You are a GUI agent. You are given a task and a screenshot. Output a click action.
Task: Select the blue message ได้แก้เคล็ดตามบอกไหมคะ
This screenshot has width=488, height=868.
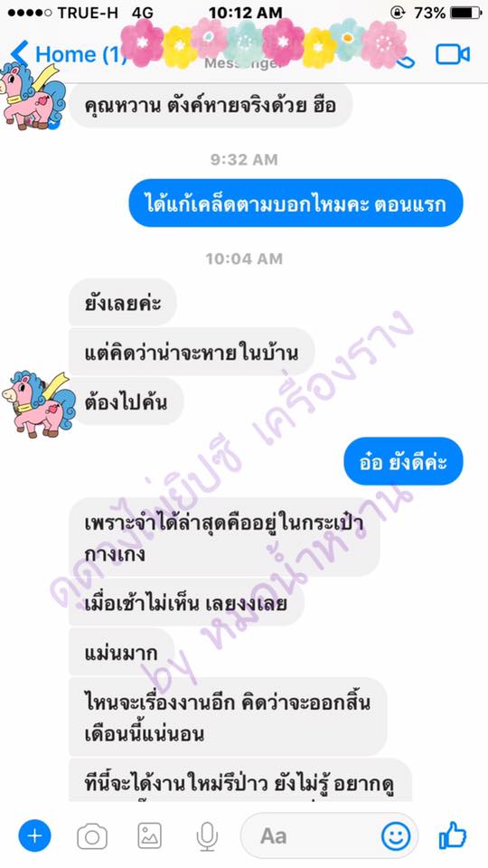point(296,203)
